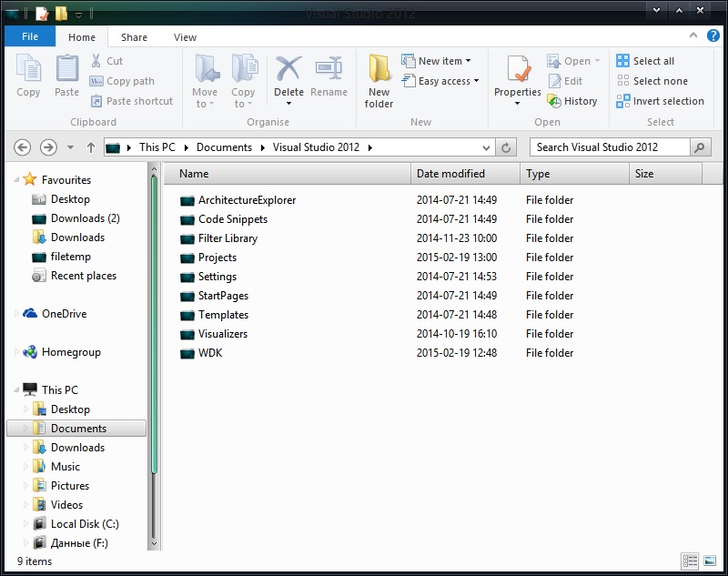The image size is (728, 576).
Task: Click the Search Visual Studio 2012 field
Action: pos(610,147)
